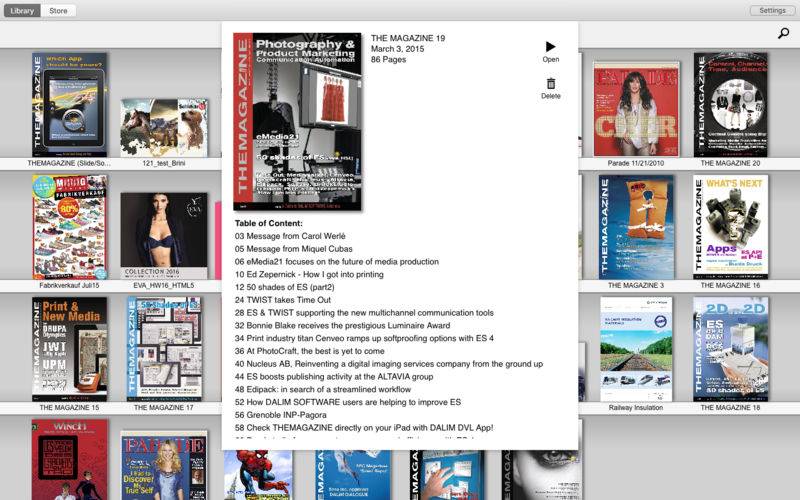Image resolution: width=800 pixels, height=500 pixels.
Task: Open Railway Insulation brochure cover
Action: pos(636,349)
